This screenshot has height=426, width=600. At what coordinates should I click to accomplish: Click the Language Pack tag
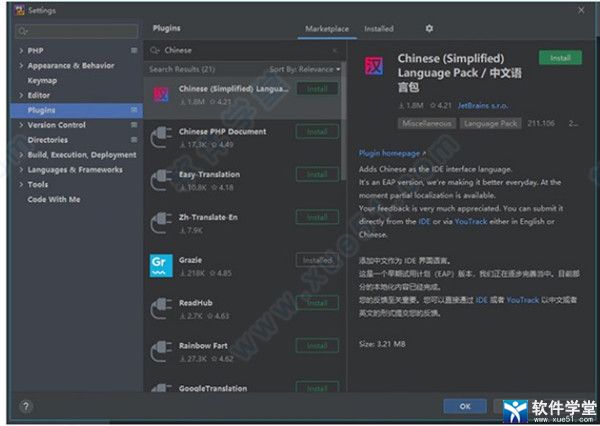coord(490,123)
